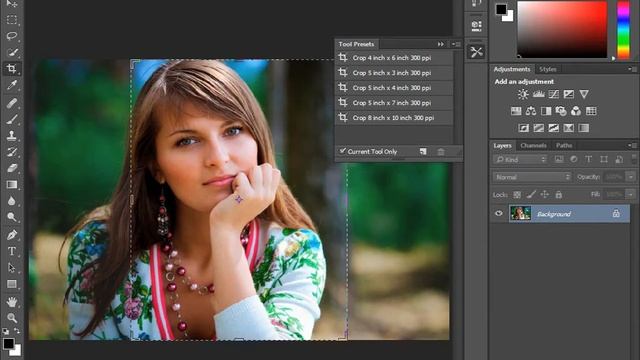
Task: Add a Brightness/Contrast adjustment
Action: click(x=523, y=94)
